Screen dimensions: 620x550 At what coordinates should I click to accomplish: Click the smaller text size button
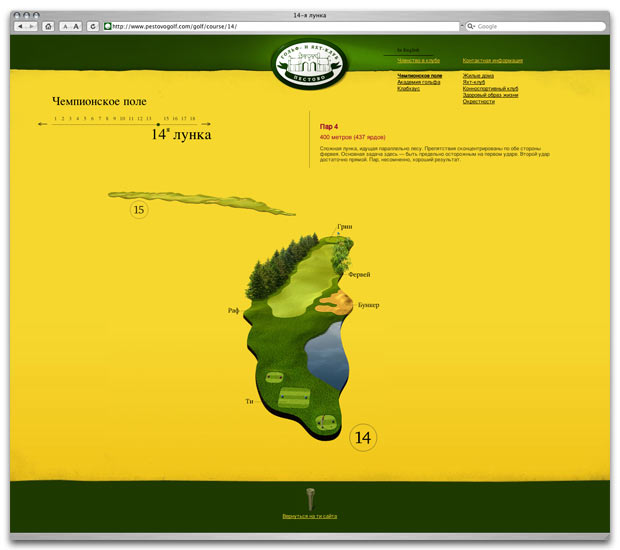[x=65, y=26]
